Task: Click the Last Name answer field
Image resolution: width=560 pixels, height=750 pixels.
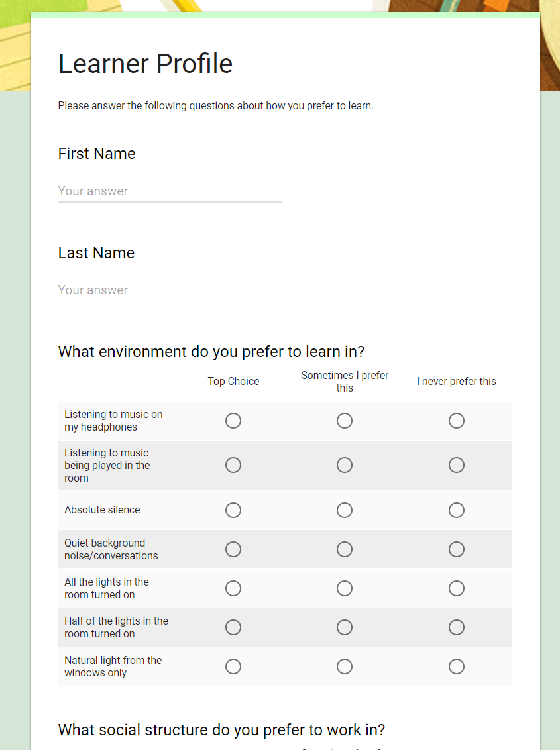Action: point(170,290)
